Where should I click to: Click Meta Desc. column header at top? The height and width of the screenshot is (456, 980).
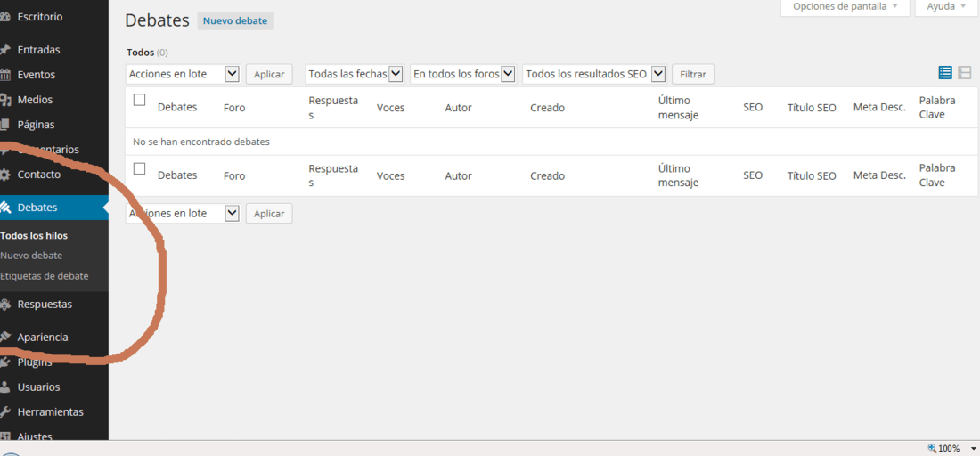(879, 108)
